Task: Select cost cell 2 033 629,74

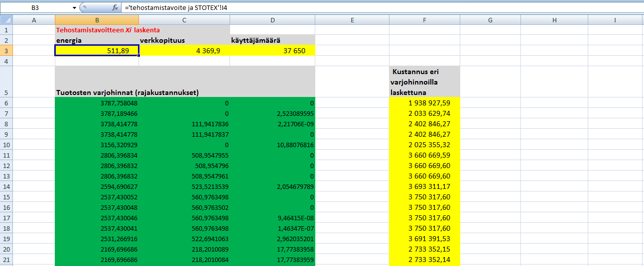Action: [424, 113]
